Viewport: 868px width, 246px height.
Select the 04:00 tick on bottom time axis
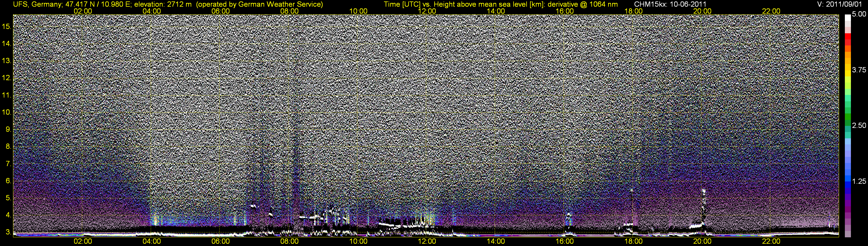tap(152, 241)
